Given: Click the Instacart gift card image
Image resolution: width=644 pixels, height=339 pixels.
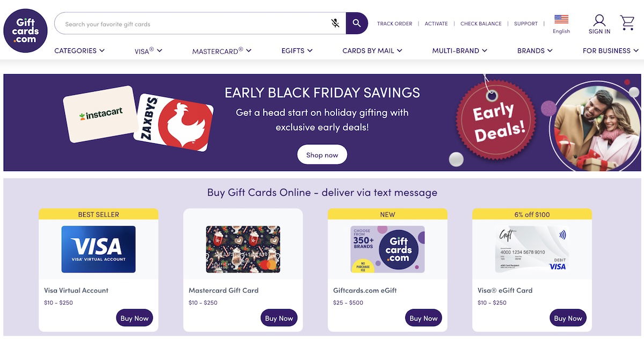Looking at the screenshot, I should coord(101,114).
